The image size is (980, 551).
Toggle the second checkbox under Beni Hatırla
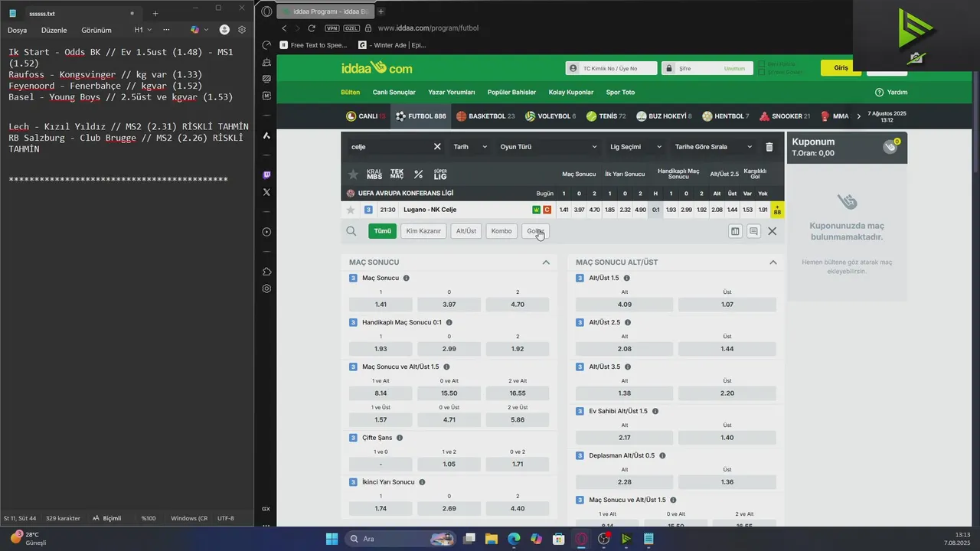tap(762, 73)
